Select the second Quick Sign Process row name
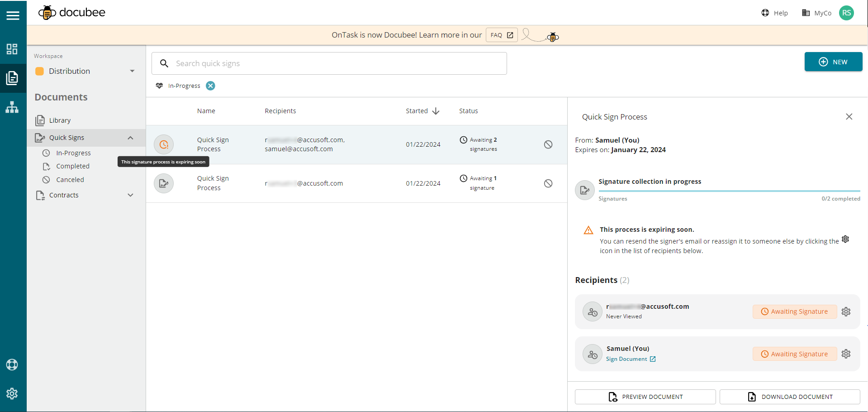The width and height of the screenshot is (868, 412). (213, 183)
